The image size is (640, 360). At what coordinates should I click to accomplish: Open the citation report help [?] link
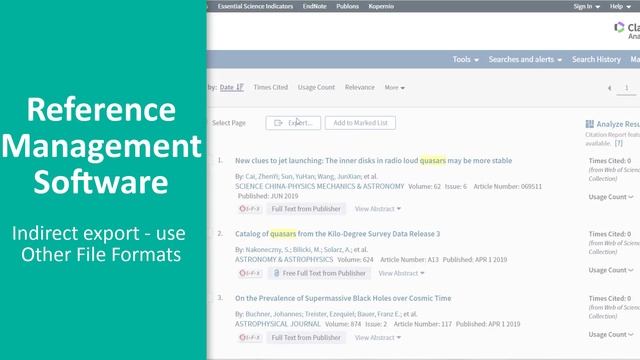[x=619, y=143]
